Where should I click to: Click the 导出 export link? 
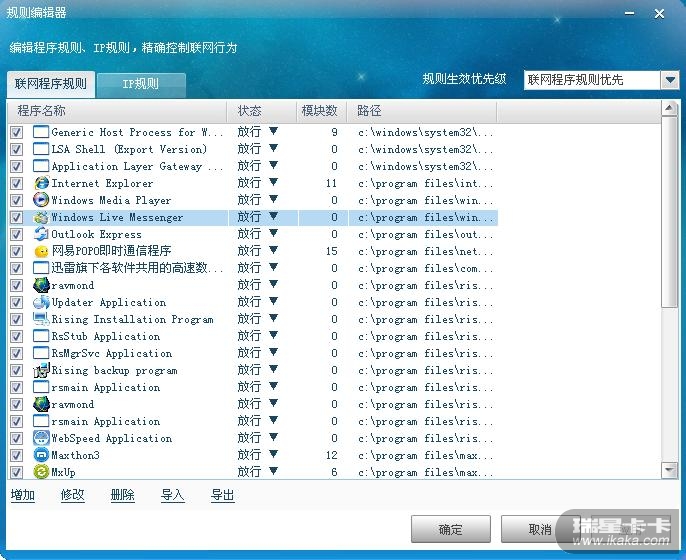tap(223, 495)
